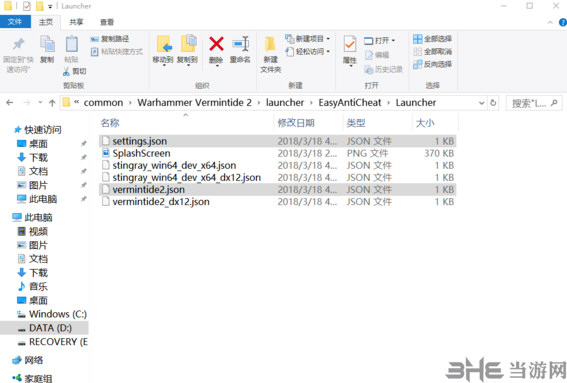Image resolution: width=567 pixels, height=383 pixels.
Task: Open the recent locations dropdown arrow
Action: 40,103
